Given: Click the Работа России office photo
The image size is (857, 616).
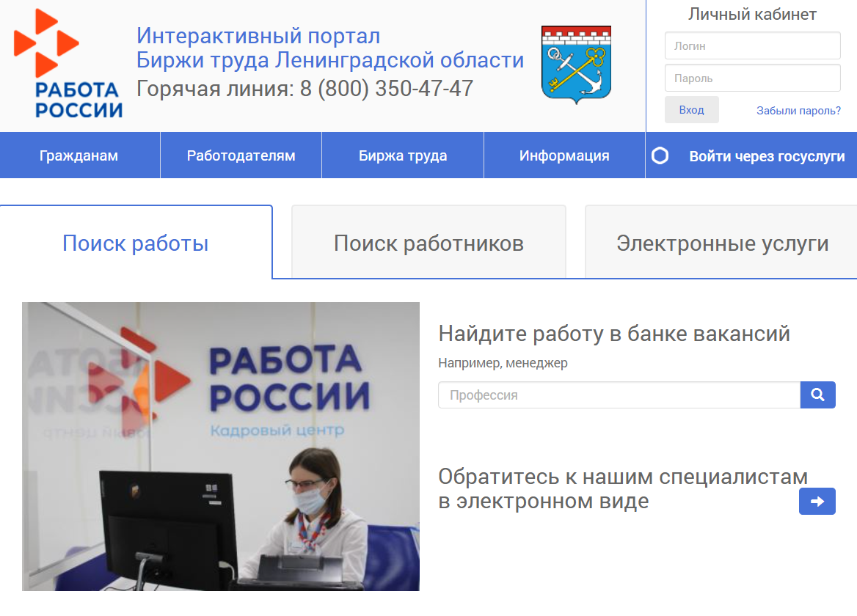Looking at the screenshot, I should coord(221,446).
